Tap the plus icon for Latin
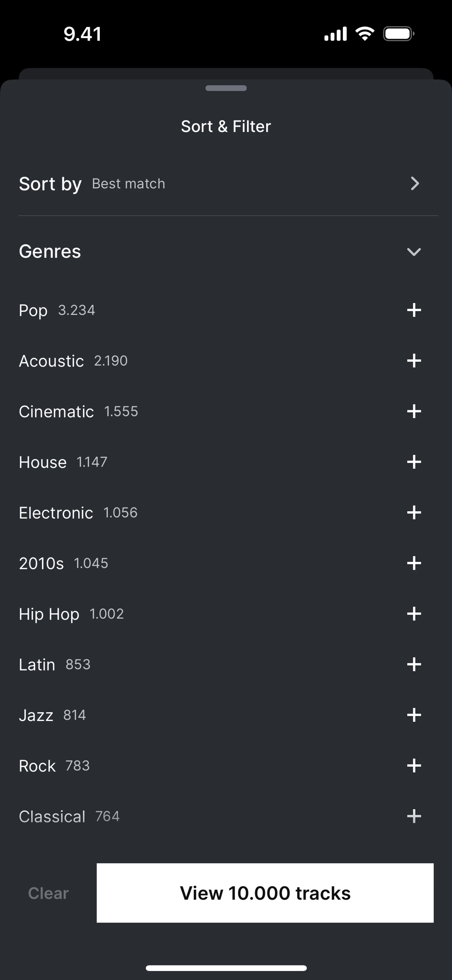 pos(414,664)
